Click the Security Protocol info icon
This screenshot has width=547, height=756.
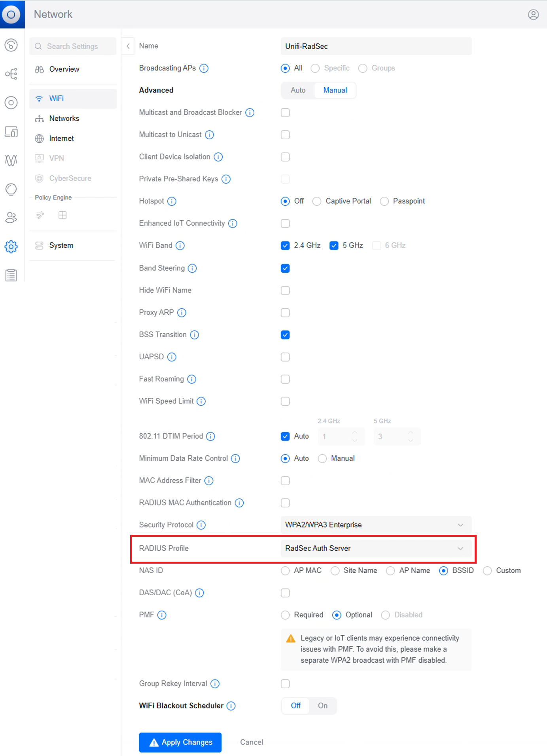tap(201, 525)
